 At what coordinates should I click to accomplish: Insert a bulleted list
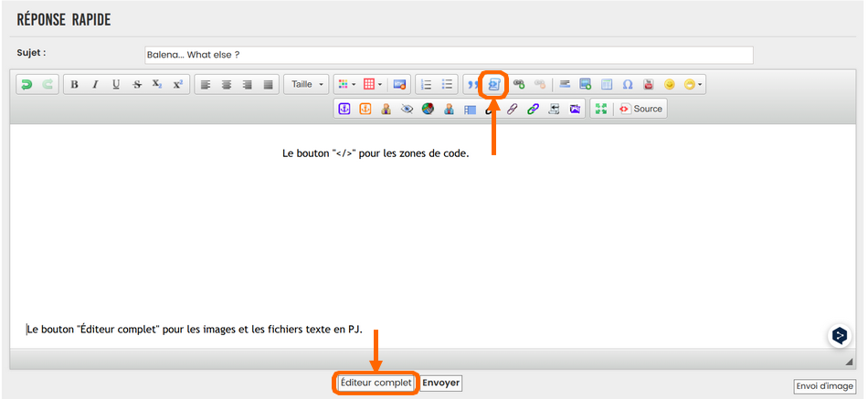click(447, 85)
